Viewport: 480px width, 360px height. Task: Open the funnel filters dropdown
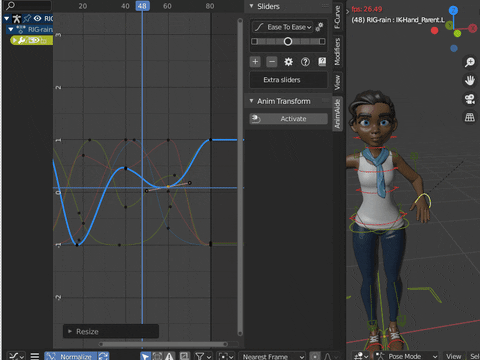coord(203,356)
